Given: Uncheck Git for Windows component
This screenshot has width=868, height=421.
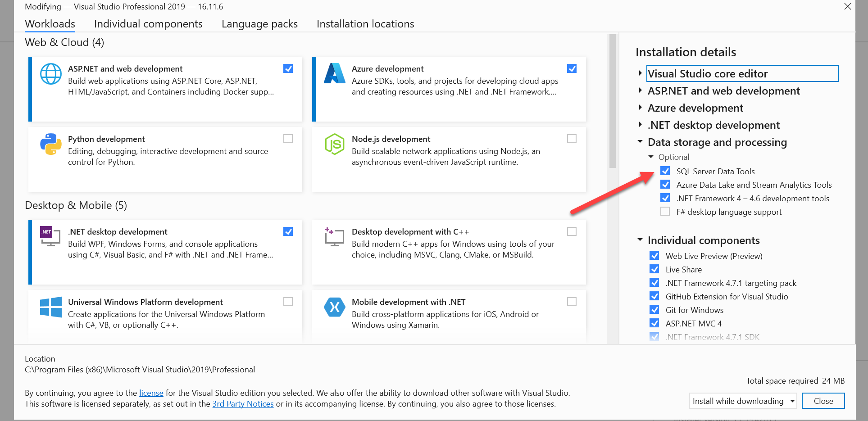Looking at the screenshot, I should click(x=654, y=309).
